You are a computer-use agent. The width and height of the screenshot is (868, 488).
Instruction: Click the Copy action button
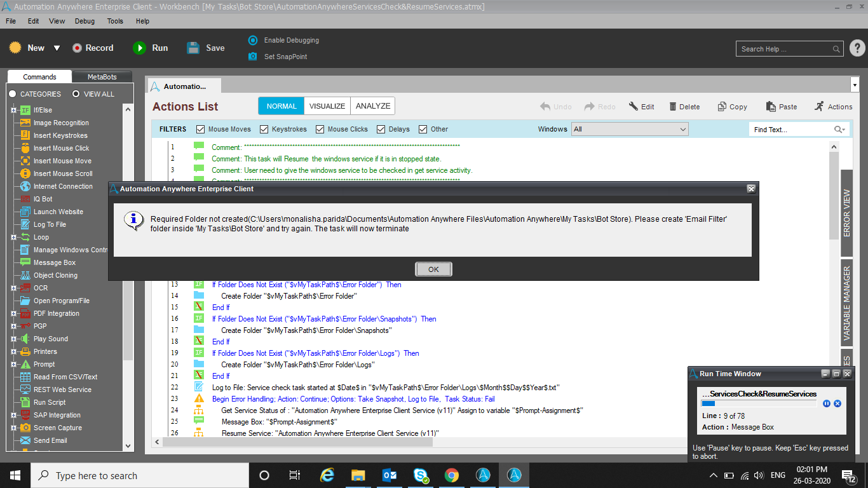(732, 107)
